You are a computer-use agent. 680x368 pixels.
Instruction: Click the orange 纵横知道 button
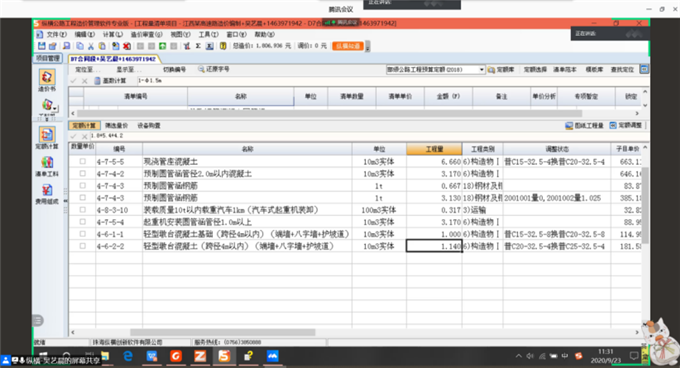[348, 46]
